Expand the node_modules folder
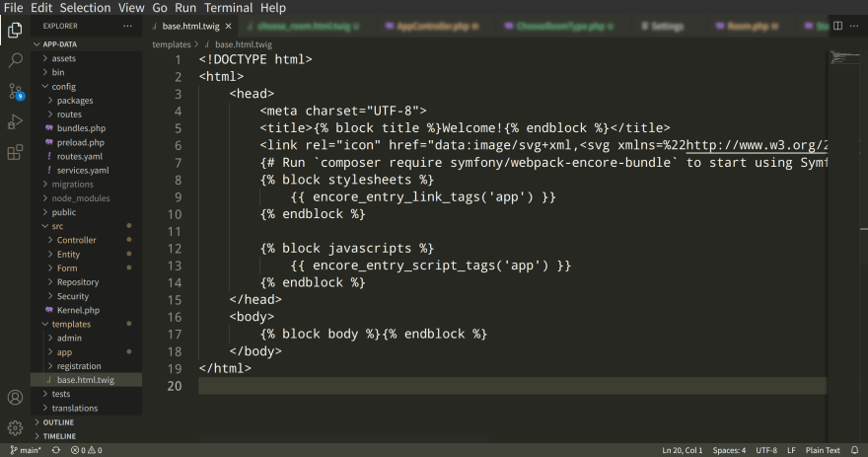The width and height of the screenshot is (868, 457). coord(81,198)
